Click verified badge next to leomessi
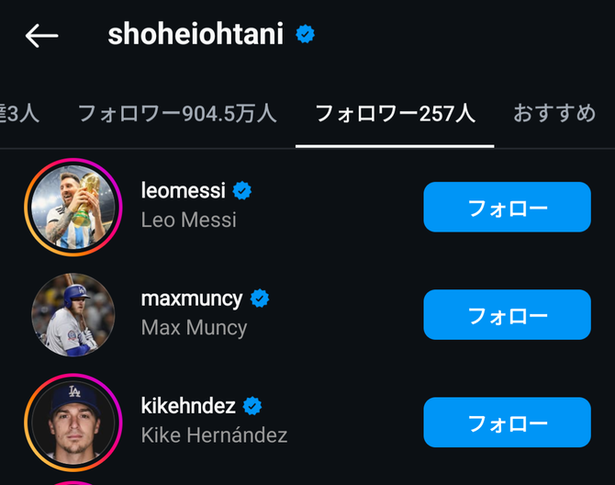The height and width of the screenshot is (485, 615). pos(242,191)
